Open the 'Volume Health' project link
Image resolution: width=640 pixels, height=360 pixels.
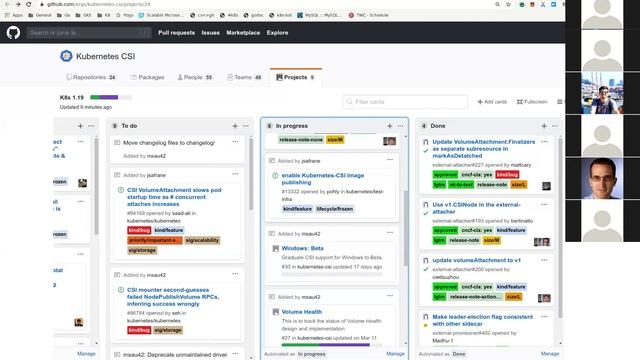tap(302, 312)
